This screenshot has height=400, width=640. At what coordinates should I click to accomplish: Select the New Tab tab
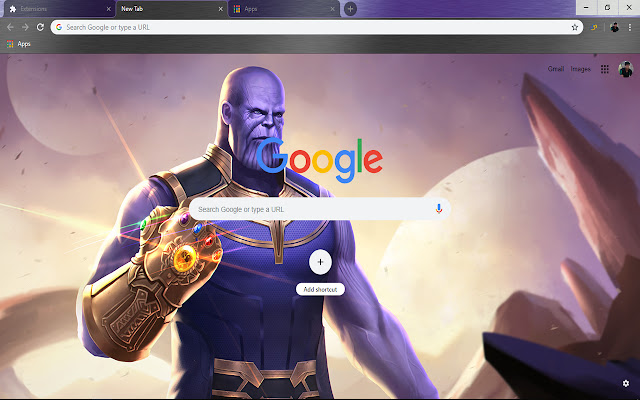click(171, 9)
